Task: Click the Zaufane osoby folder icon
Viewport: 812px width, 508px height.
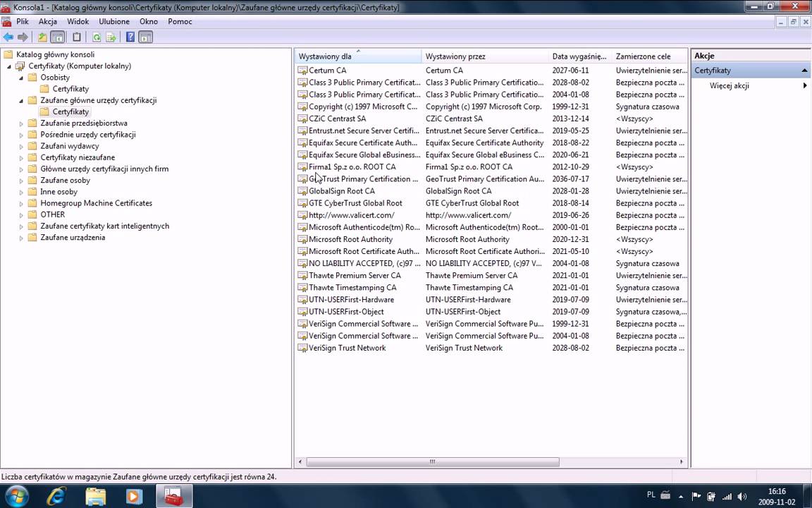Action: 32,181
